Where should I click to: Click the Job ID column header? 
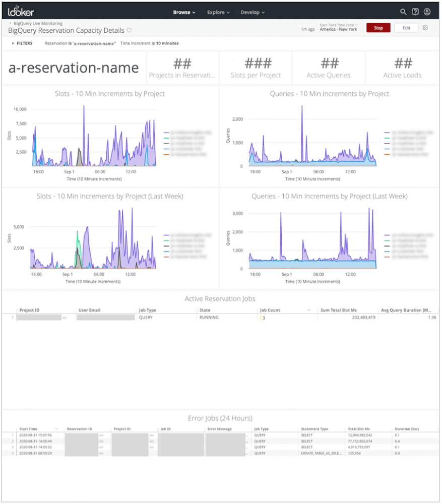click(165, 429)
